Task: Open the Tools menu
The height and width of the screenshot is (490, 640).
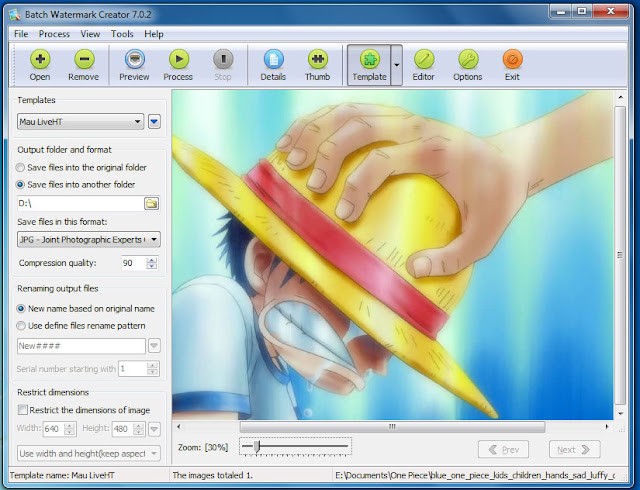Action: point(122,34)
